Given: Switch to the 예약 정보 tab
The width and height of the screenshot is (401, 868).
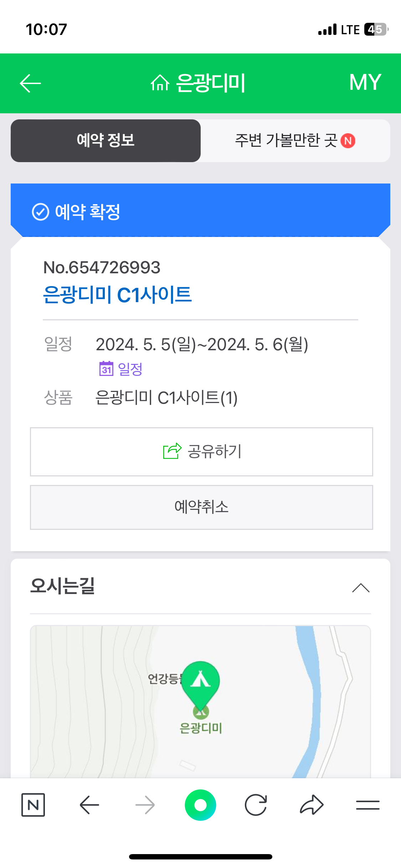Looking at the screenshot, I should pyautogui.click(x=106, y=140).
